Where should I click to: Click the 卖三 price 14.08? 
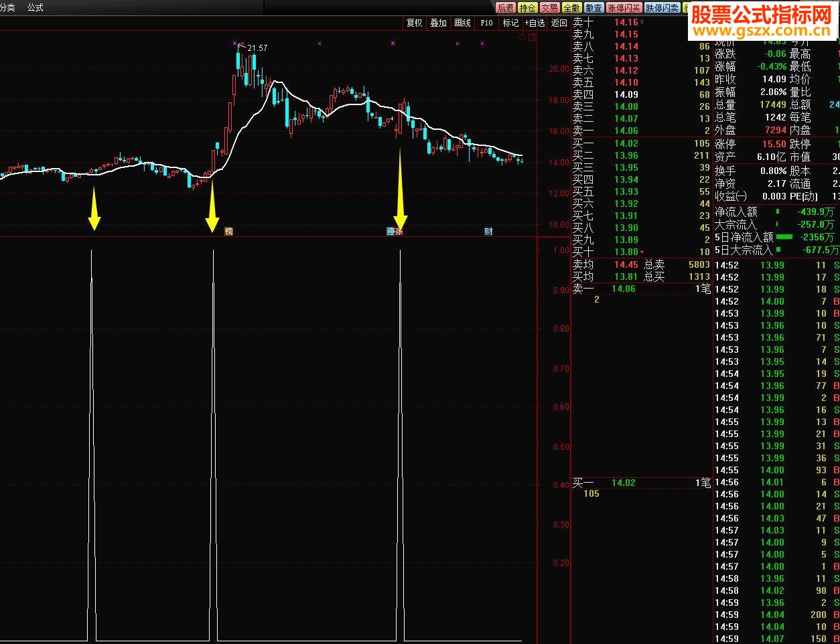pyautogui.click(x=626, y=106)
